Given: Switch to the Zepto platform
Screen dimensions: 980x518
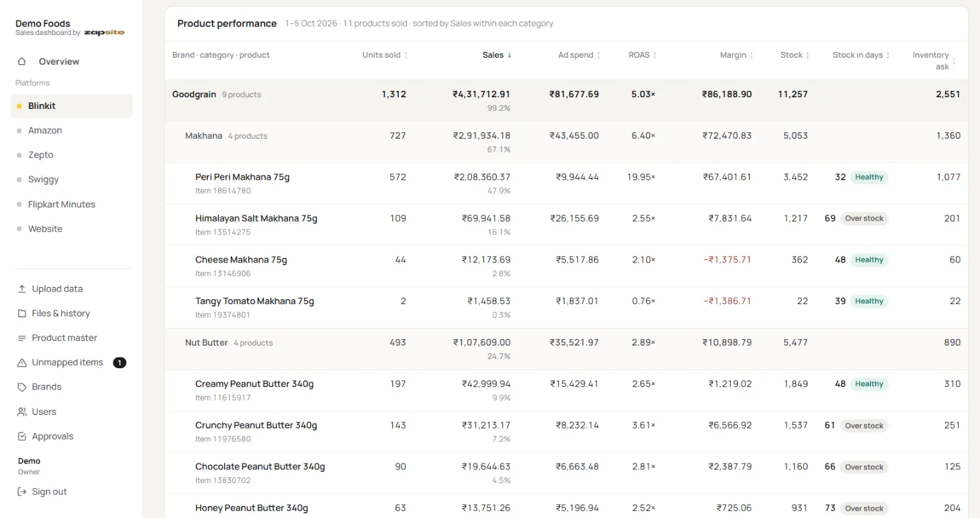Looking at the screenshot, I should [71, 156].
